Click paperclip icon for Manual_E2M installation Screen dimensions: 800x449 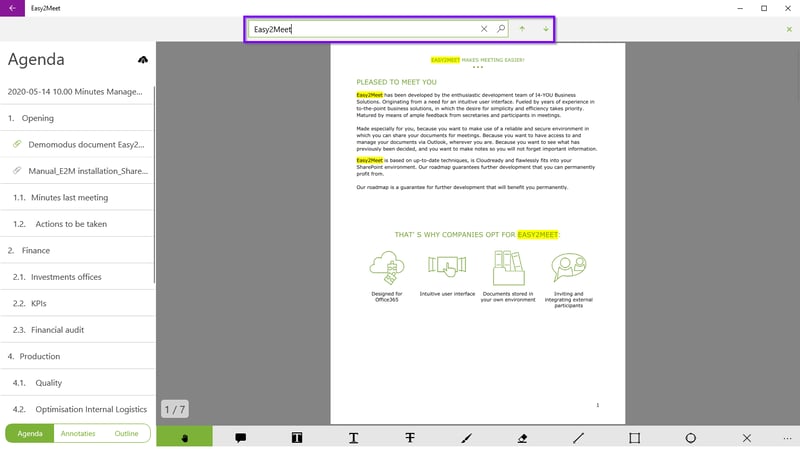coord(17,170)
